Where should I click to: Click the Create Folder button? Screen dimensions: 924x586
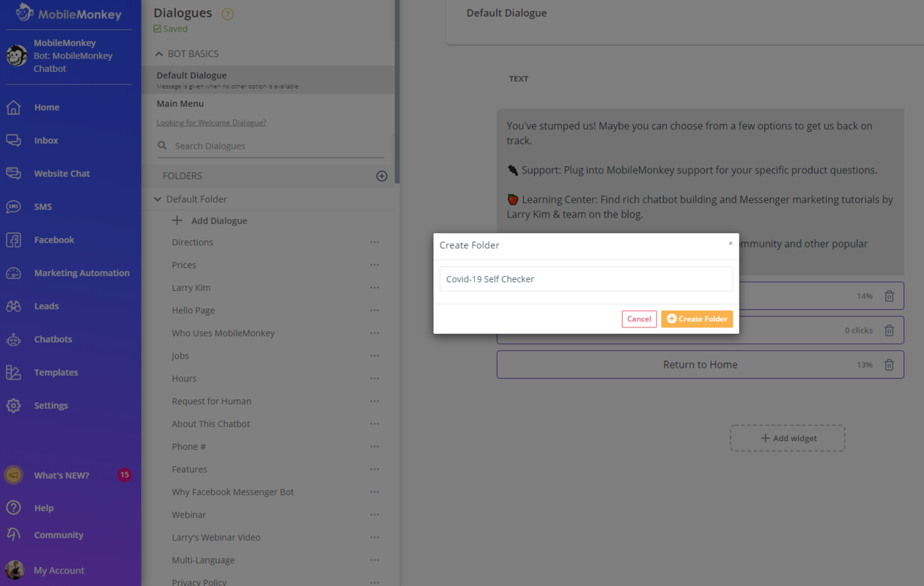click(x=697, y=319)
